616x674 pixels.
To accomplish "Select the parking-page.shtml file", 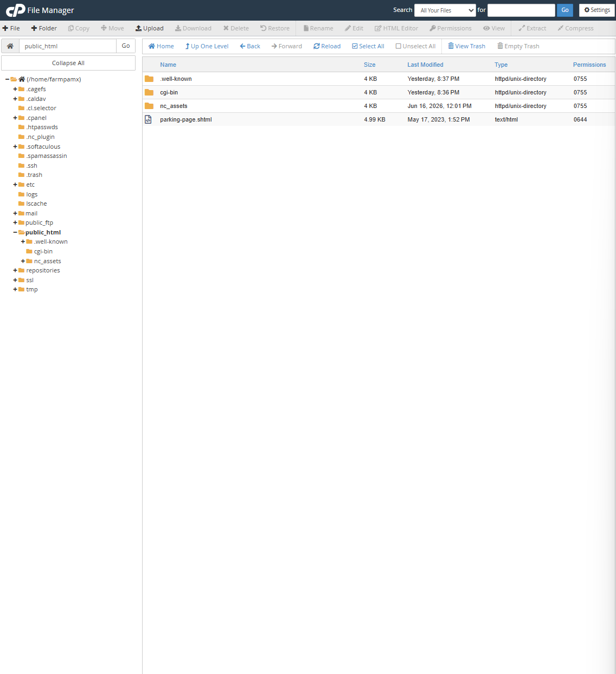I will (x=378, y=119).
